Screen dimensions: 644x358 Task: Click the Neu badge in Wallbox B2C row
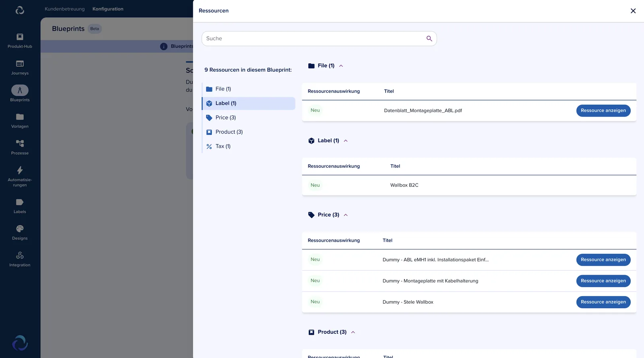[x=315, y=185]
